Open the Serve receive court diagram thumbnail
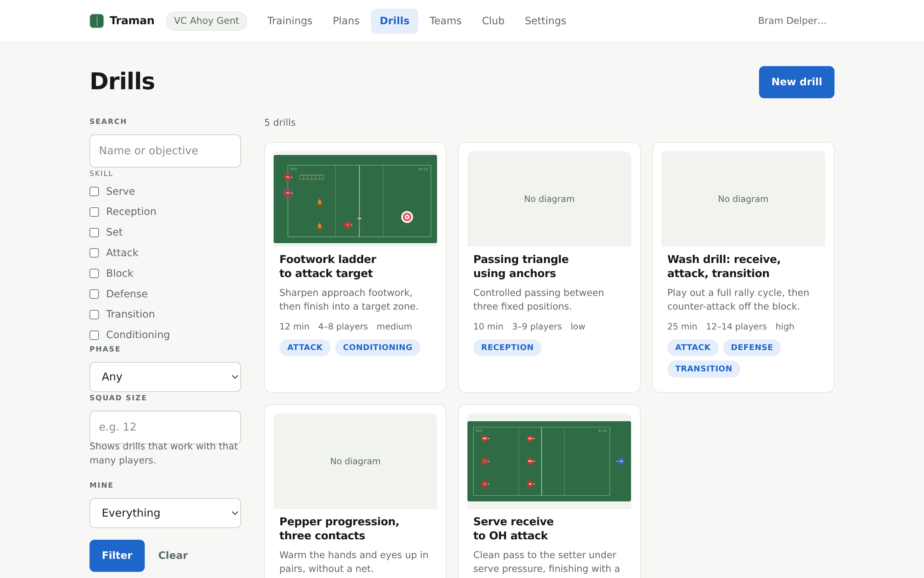Image resolution: width=924 pixels, height=578 pixels. click(x=549, y=461)
